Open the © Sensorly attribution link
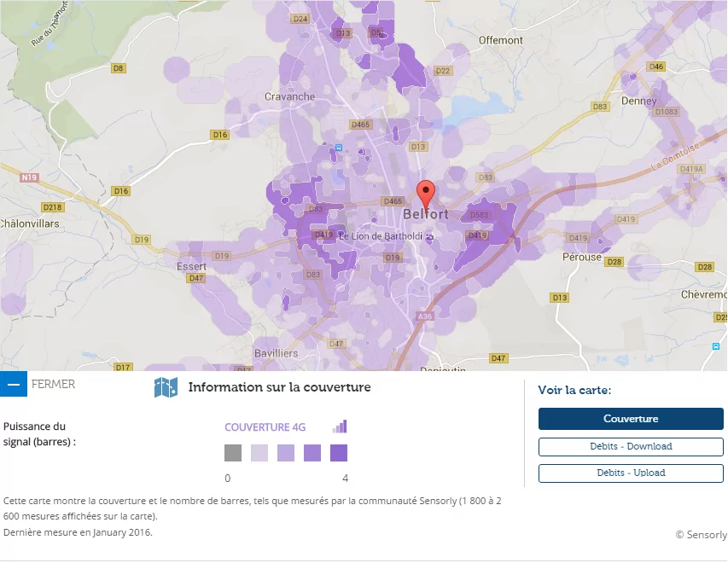The width and height of the screenshot is (728, 563). point(701,535)
